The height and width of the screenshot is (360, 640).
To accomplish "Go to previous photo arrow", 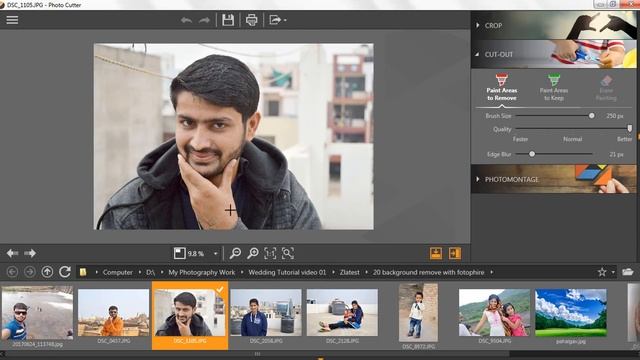I will (x=12, y=253).
